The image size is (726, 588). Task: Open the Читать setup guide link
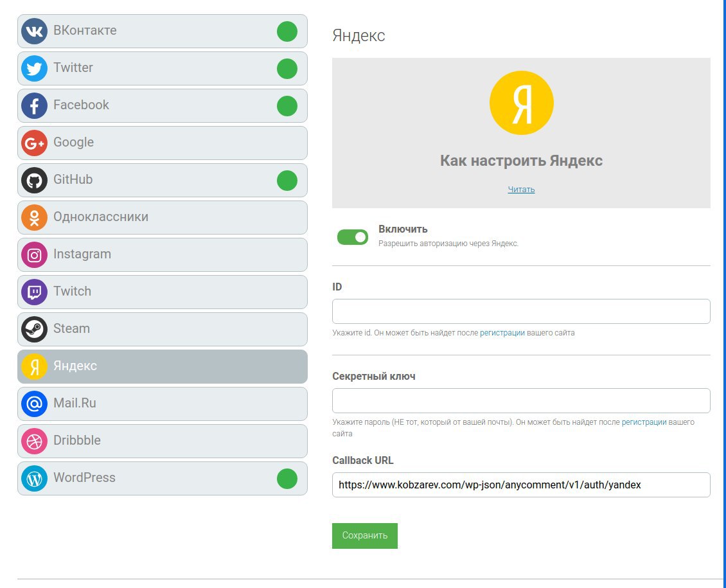click(x=521, y=190)
